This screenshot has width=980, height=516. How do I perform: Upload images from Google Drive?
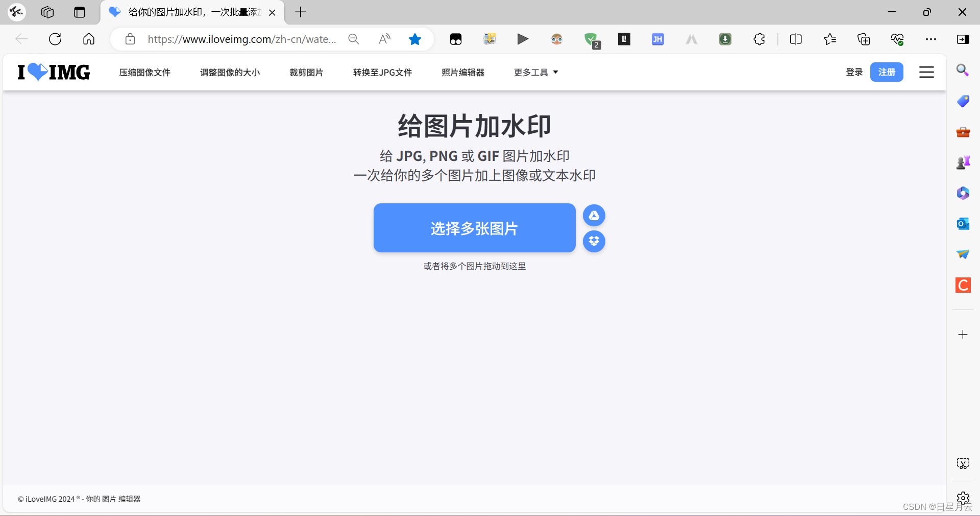[x=594, y=216]
